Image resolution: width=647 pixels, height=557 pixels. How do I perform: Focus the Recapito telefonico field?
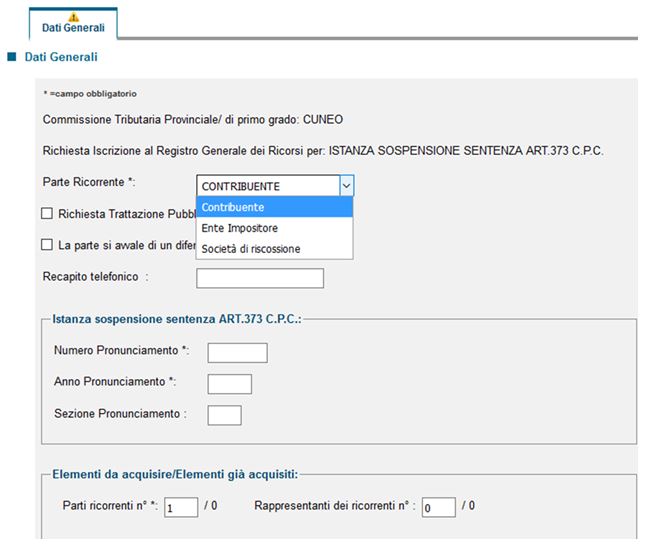(260, 278)
